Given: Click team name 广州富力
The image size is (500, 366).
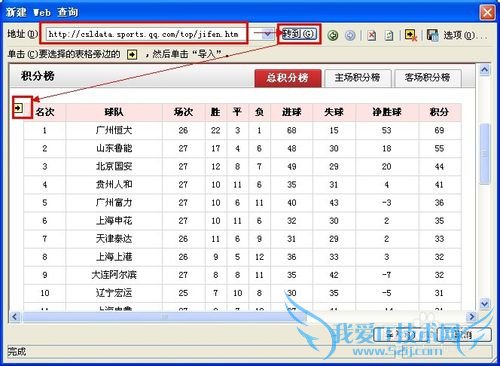Looking at the screenshot, I should 114,202.
